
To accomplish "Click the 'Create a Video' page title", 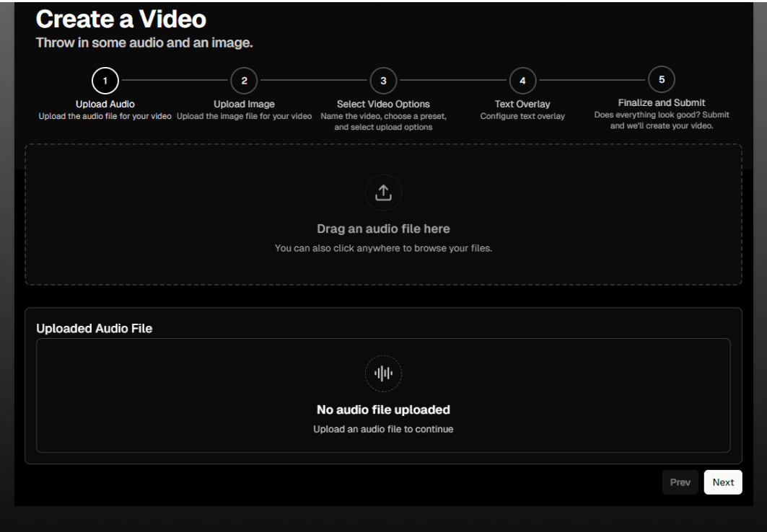I will tap(121, 19).
